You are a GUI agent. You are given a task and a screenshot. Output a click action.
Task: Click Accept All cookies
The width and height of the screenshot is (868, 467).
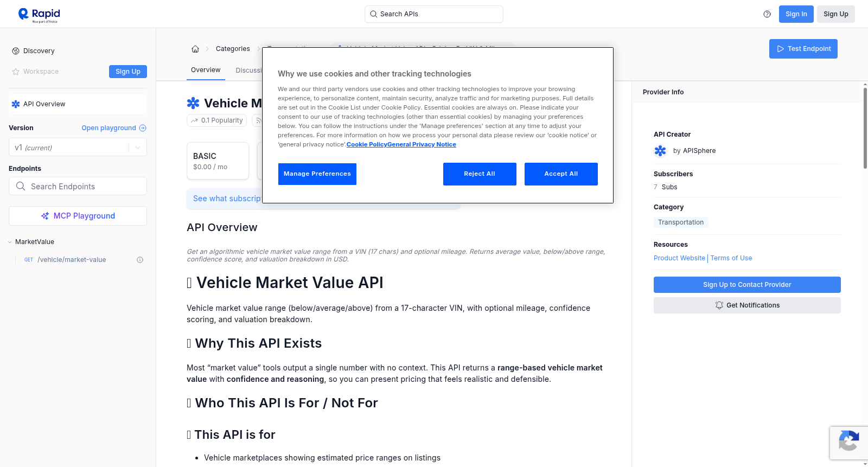click(561, 174)
